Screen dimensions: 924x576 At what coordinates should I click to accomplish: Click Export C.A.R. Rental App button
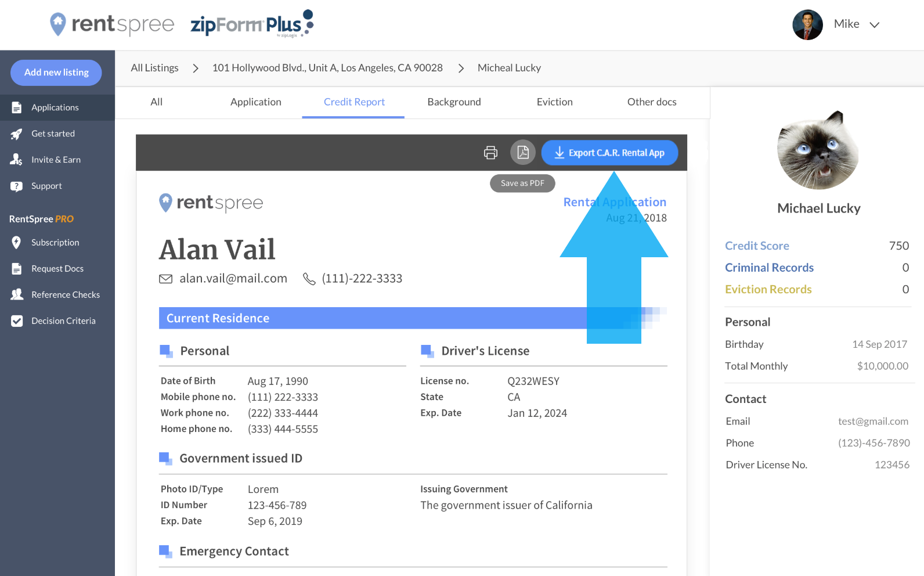[x=609, y=153]
